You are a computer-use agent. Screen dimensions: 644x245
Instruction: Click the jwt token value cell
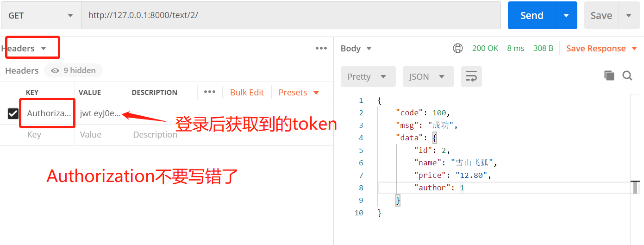pos(101,113)
